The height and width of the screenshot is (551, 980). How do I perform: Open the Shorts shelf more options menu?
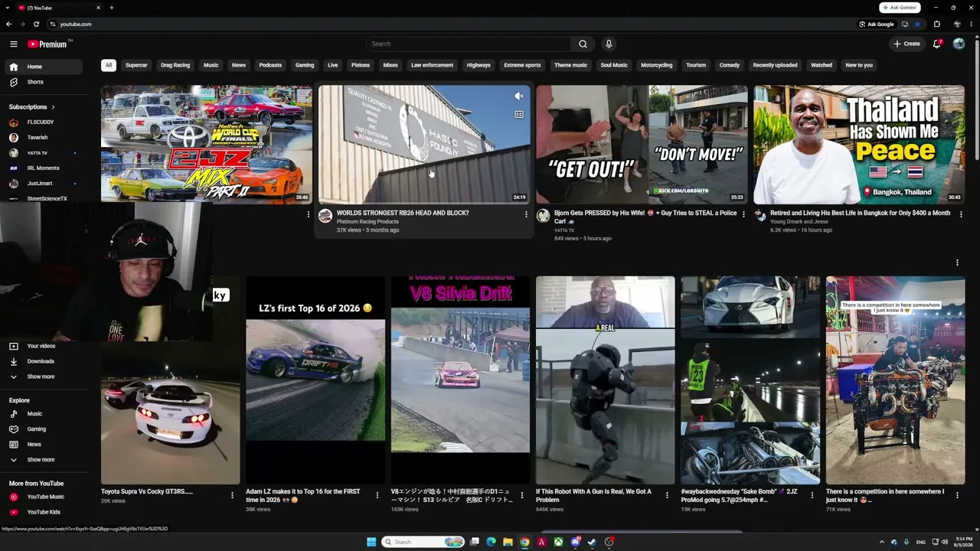click(957, 262)
